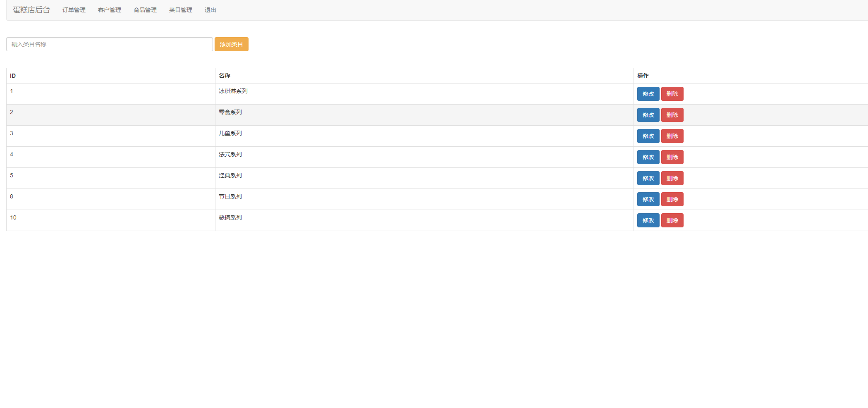Delete the 法式系列 category
Image resolution: width=868 pixels, height=408 pixels.
pyautogui.click(x=672, y=157)
